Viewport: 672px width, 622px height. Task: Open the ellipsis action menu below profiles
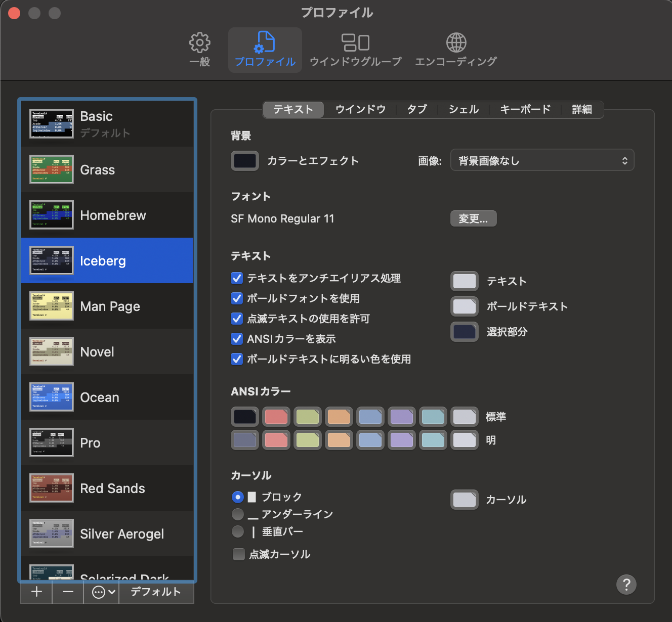click(103, 592)
